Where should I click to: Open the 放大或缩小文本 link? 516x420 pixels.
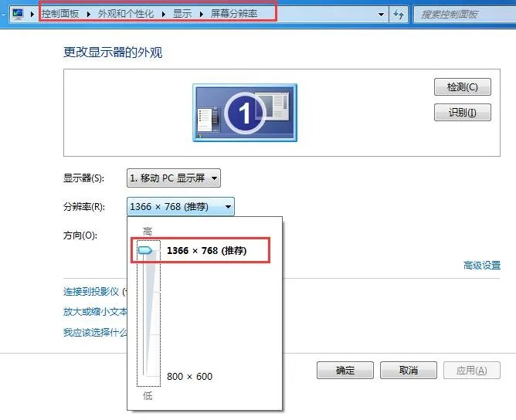(x=95, y=312)
